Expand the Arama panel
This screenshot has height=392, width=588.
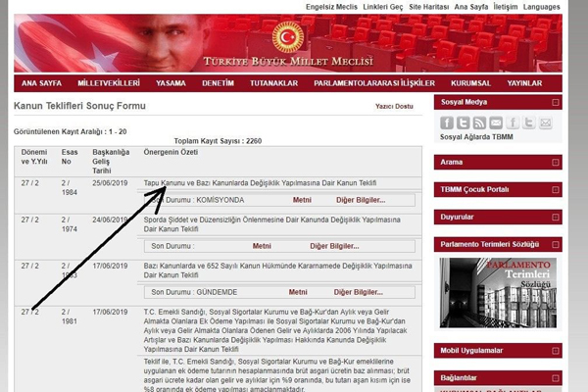[556, 161]
